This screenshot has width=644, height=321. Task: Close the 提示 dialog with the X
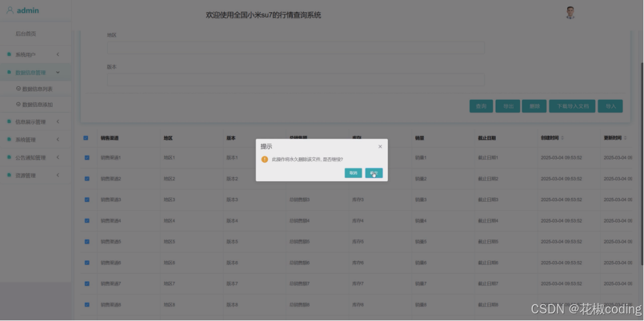(x=380, y=146)
